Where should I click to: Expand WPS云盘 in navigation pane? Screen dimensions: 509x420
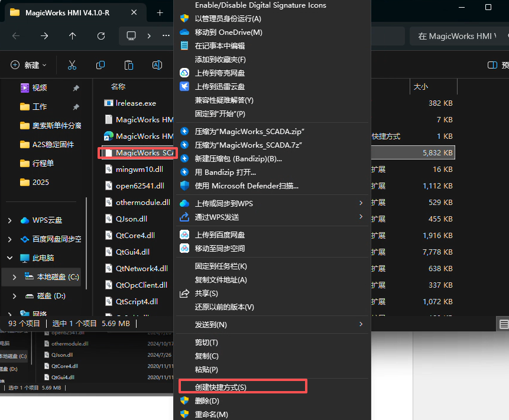9,220
